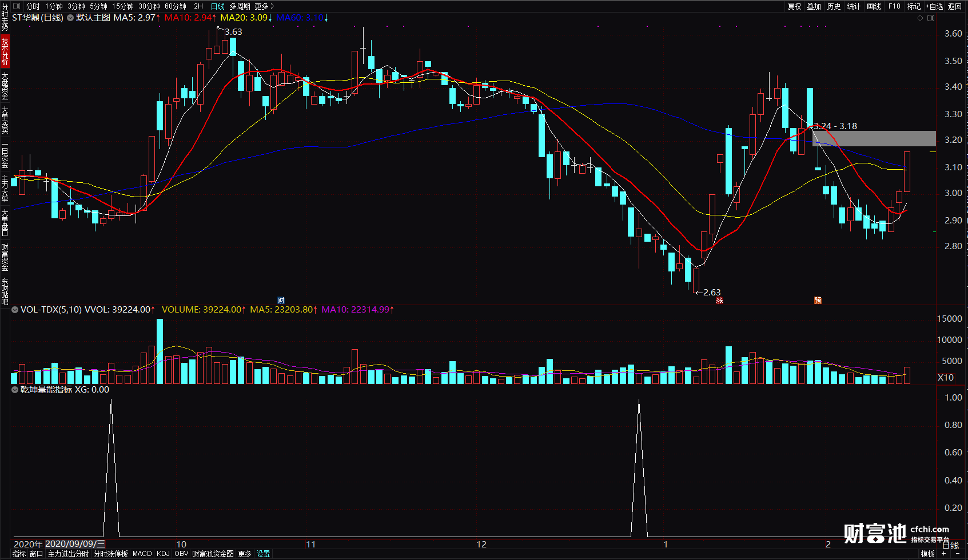
Task: Click the minus zoom-out icon bottom right
Action: [x=958, y=554]
